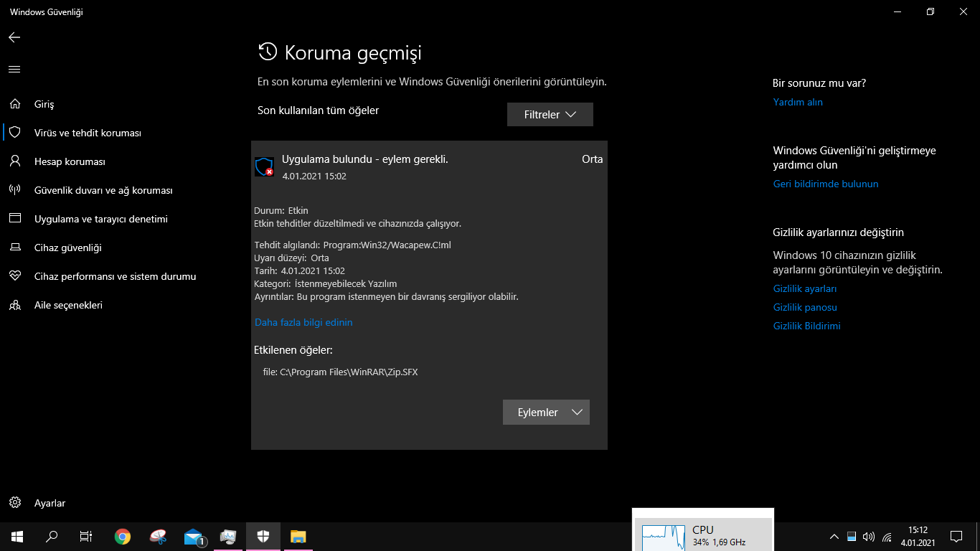980x551 pixels.
Task: Go back using the back arrow
Action: point(14,37)
